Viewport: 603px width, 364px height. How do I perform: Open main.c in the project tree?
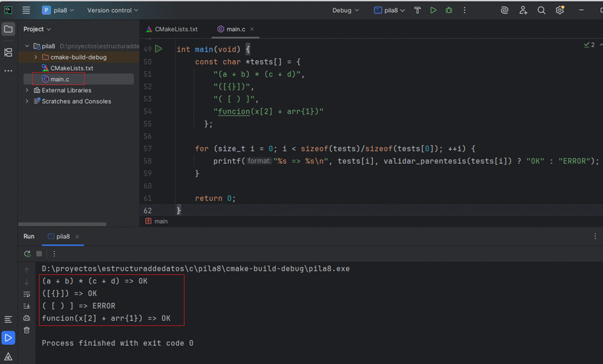click(60, 79)
